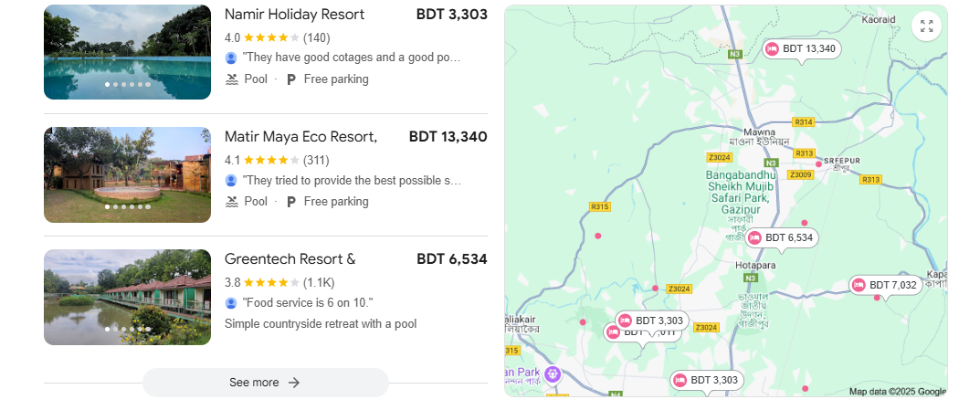Expand the map to fullscreen
This screenshot has height=410, width=980.
(926, 26)
